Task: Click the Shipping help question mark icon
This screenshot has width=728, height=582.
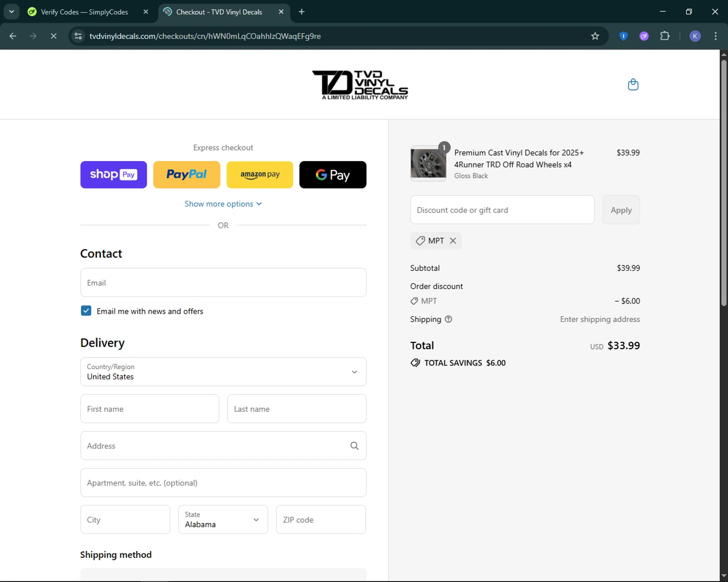Action: 448,319
